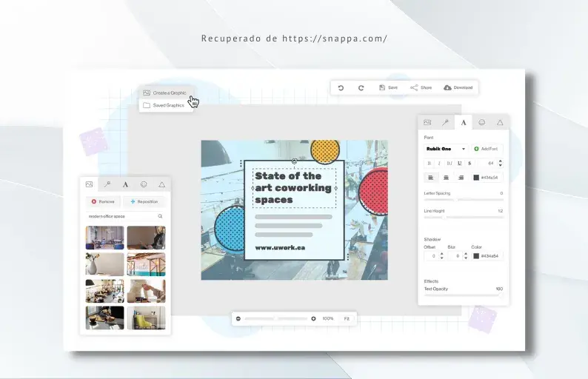Save the graphic
Image resolution: width=588 pixels, height=379 pixels.
click(388, 87)
